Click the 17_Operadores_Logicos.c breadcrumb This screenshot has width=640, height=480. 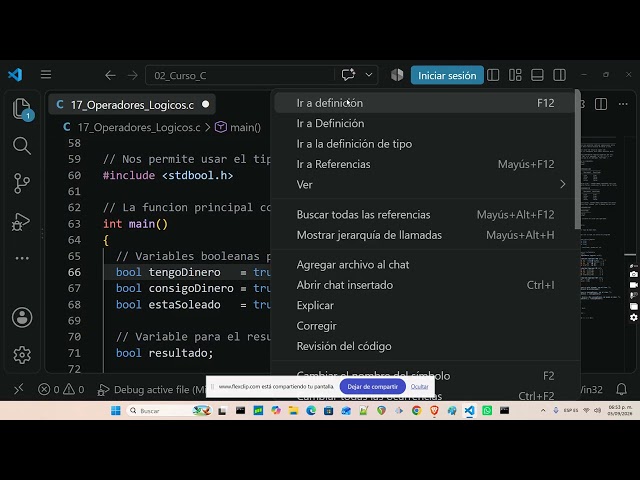pyautogui.click(x=139, y=127)
